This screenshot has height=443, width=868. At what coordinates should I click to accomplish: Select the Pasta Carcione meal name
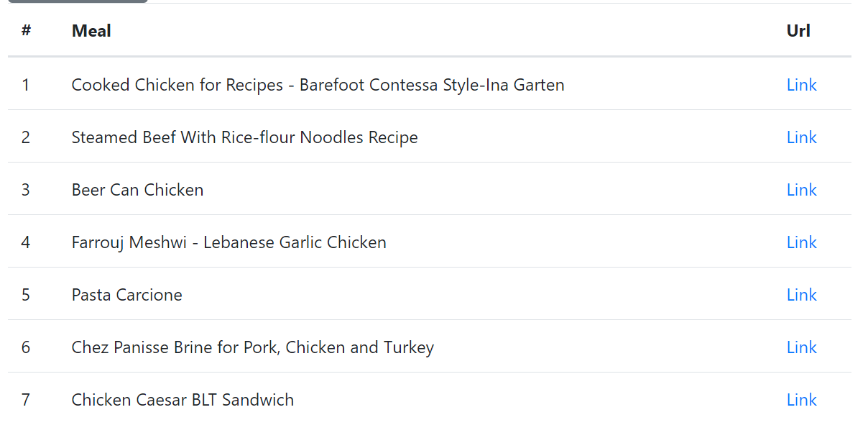127,295
